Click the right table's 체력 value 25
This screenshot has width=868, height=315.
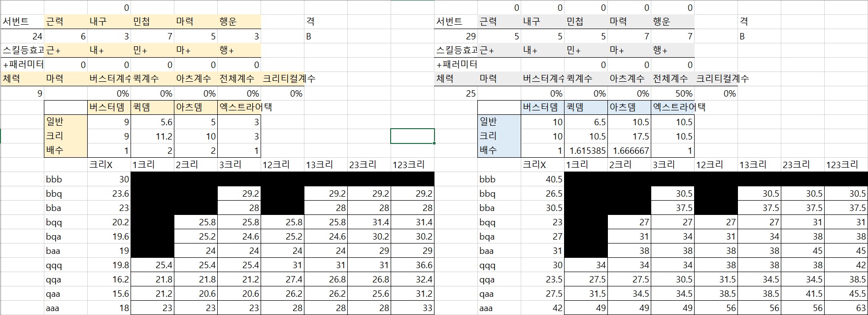click(456, 93)
